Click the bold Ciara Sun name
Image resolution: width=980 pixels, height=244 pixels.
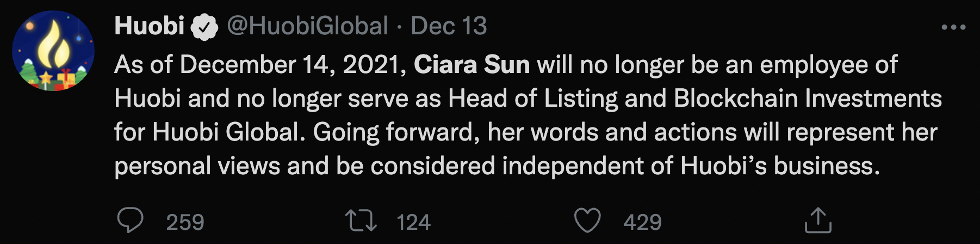(x=472, y=65)
